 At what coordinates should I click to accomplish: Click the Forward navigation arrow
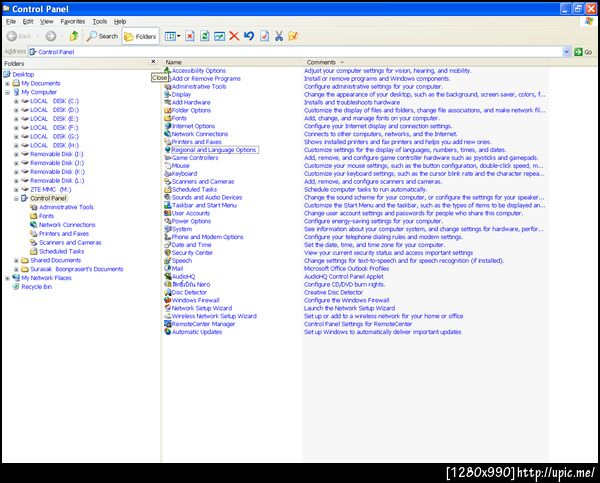coord(51,36)
